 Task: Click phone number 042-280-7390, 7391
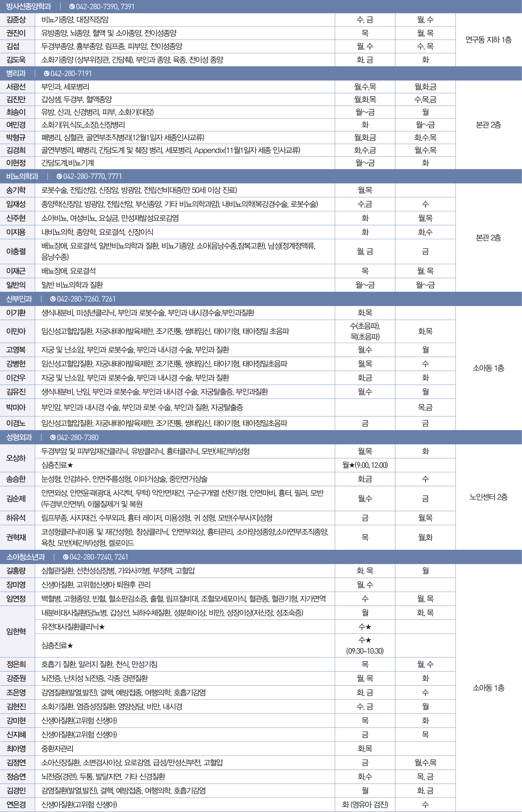tap(105, 7)
